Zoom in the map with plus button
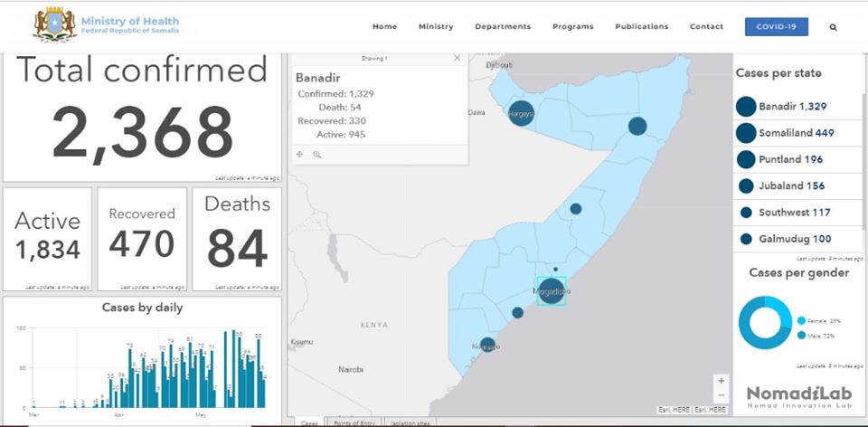The height and width of the screenshot is (427, 868). click(721, 381)
